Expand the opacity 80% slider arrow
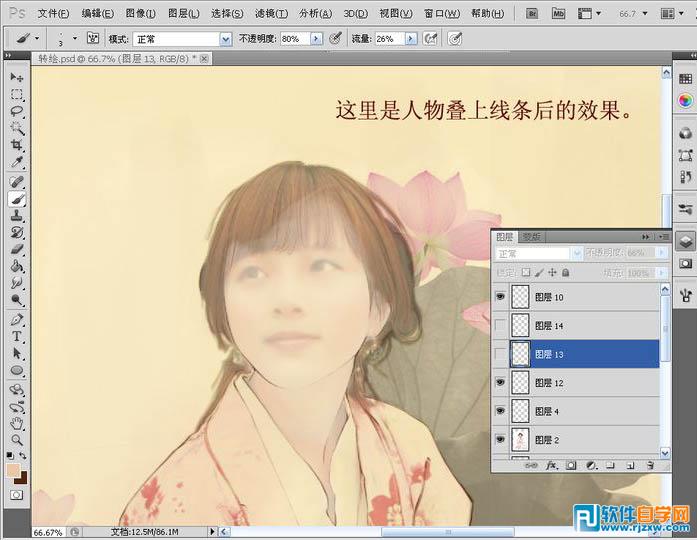697x540 pixels. coord(316,39)
